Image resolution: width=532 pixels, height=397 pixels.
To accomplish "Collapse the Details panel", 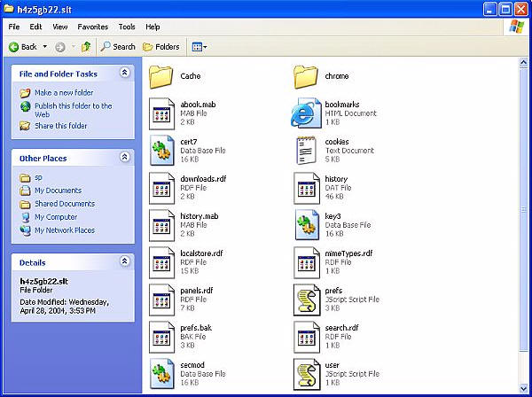I will click(x=125, y=262).
